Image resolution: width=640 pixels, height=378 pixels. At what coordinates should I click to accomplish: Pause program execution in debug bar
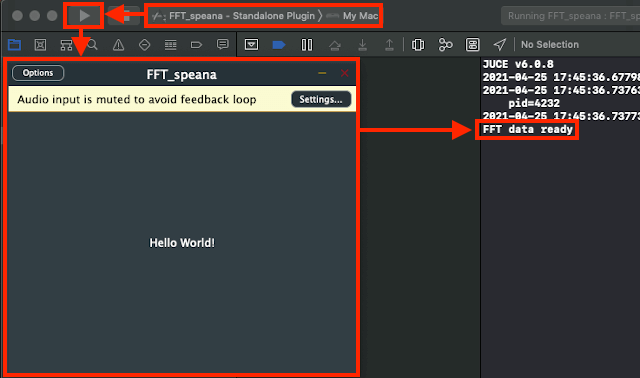point(307,44)
